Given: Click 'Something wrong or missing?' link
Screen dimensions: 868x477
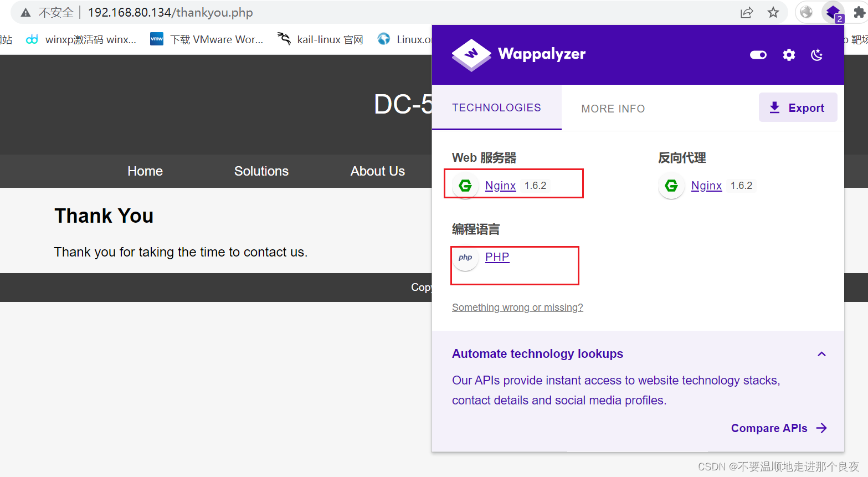Looking at the screenshot, I should (517, 307).
